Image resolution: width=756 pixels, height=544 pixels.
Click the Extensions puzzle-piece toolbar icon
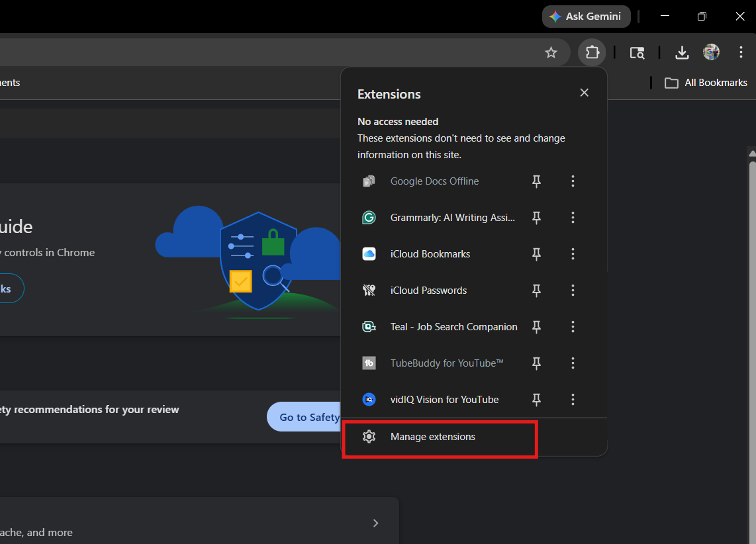pos(592,52)
